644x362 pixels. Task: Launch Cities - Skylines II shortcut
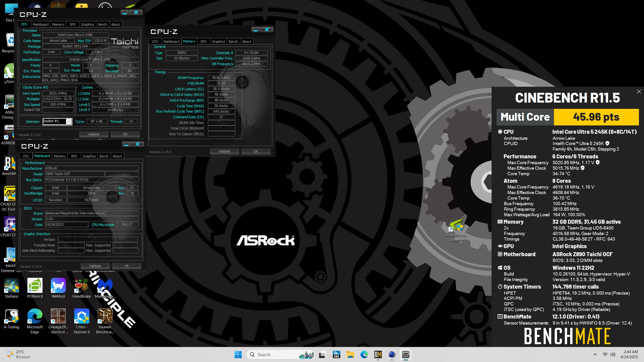(82, 321)
